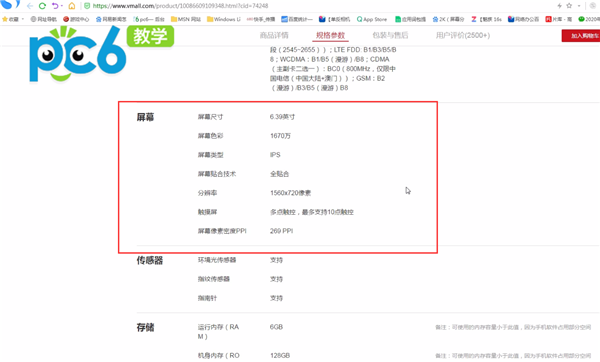View the 用户评价(2500+) tab

[x=463, y=35]
